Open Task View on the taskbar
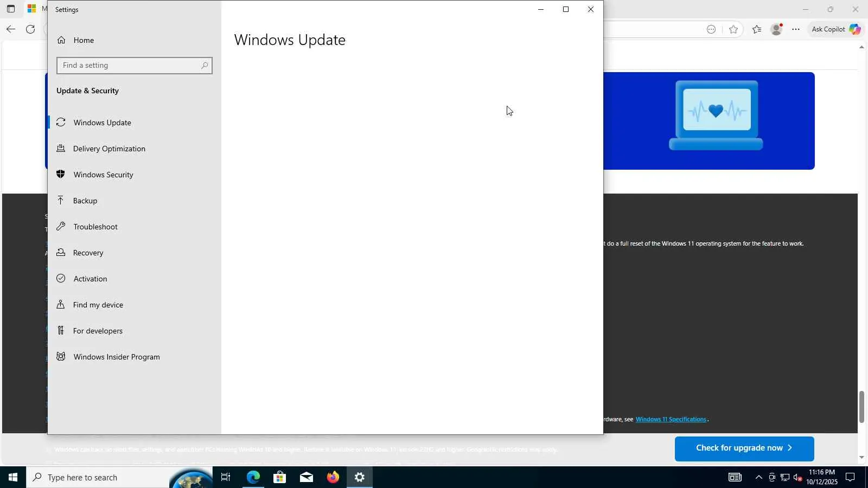The image size is (868, 488). tap(226, 477)
